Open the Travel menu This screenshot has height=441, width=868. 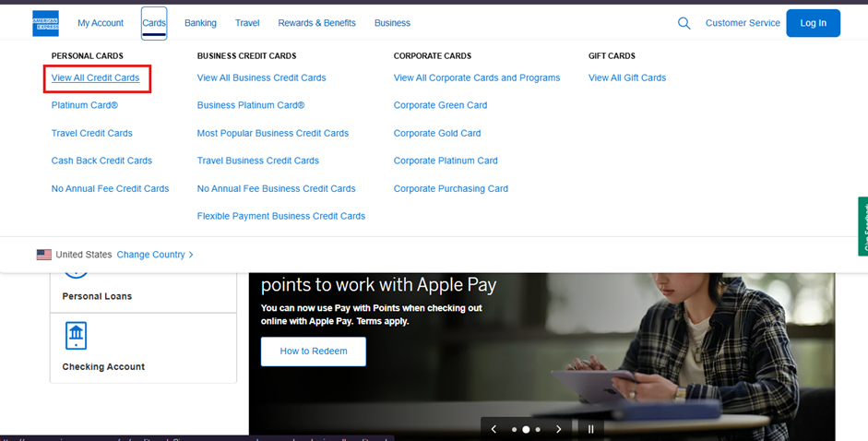[x=247, y=23]
